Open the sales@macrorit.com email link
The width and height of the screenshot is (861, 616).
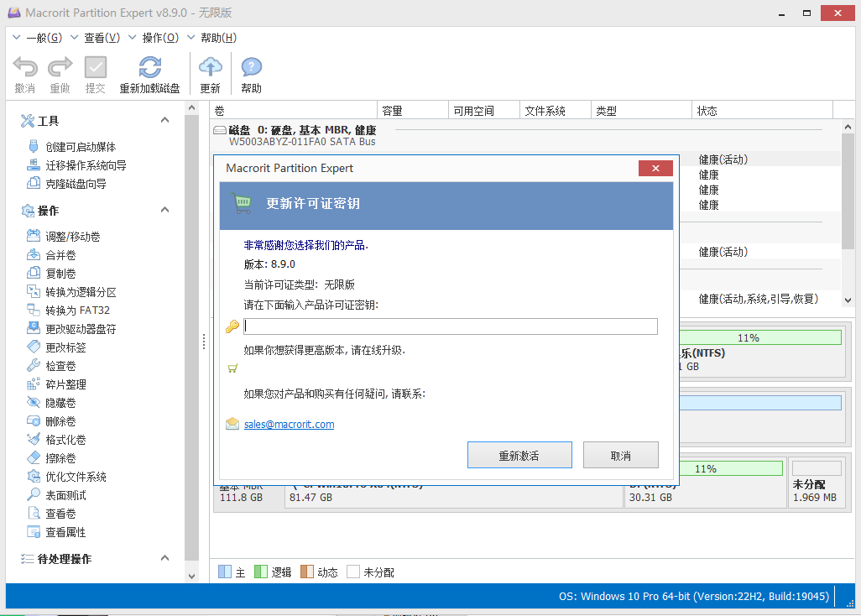click(289, 424)
